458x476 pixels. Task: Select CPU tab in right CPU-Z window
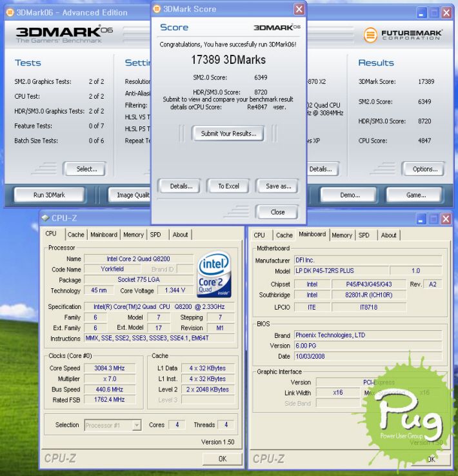tap(259, 235)
